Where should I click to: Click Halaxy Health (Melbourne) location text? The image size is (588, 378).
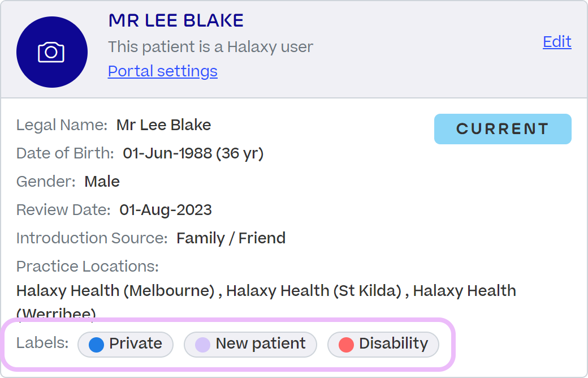115,291
